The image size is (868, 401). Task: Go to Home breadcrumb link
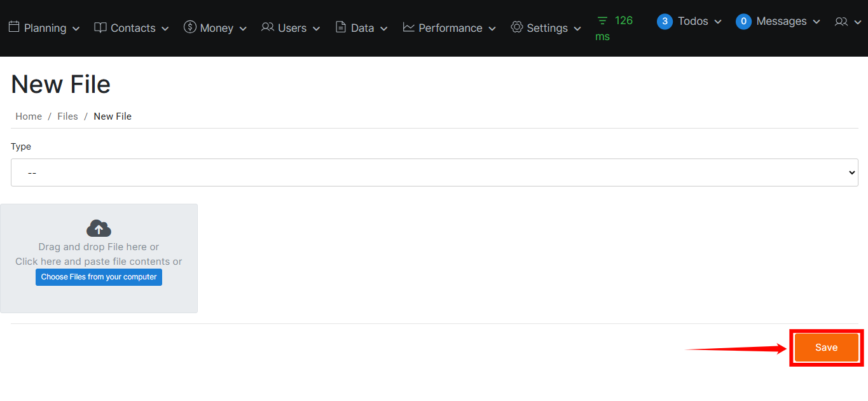pos(29,116)
